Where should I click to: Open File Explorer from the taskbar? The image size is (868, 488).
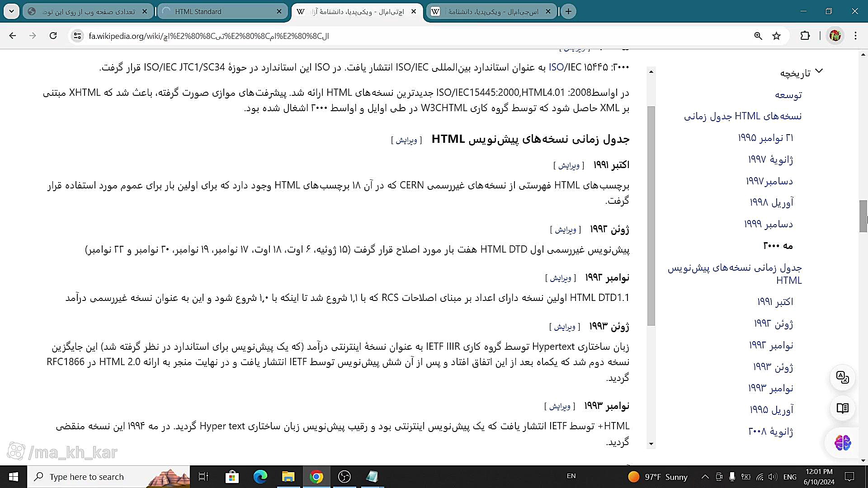point(288,477)
